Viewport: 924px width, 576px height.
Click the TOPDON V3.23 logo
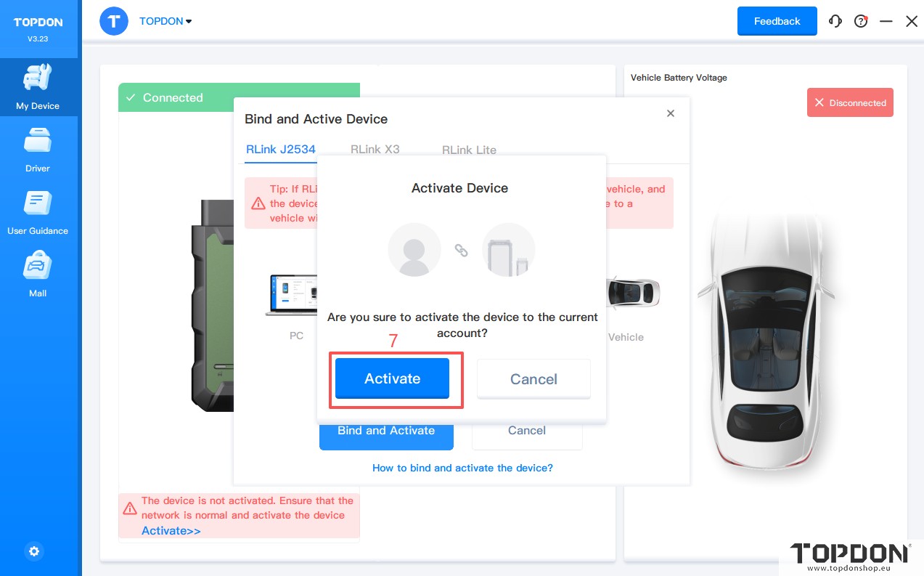(38, 29)
